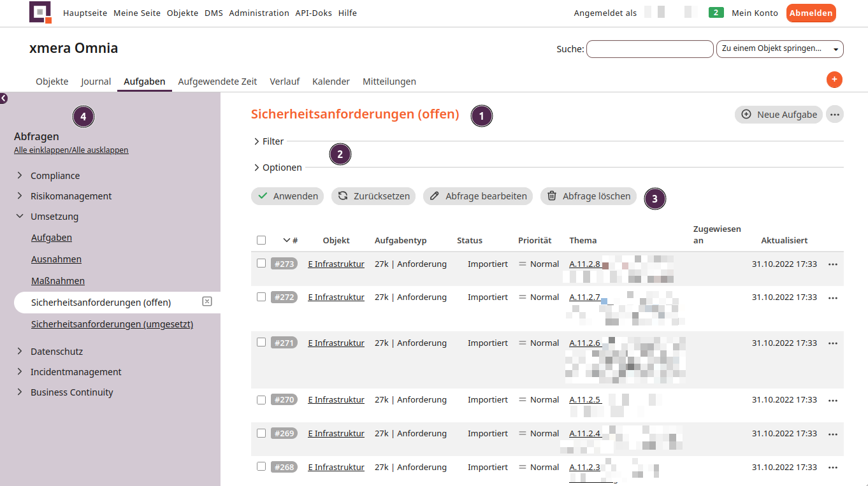Open the Administration menu item
The width and height of the screenshot is (868, 486).
259,13
